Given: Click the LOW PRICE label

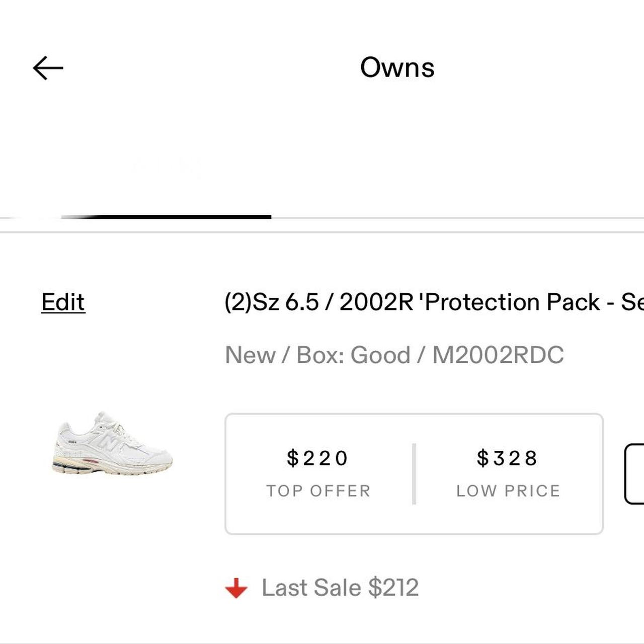Looking at the screenshot, I should (x=508, y=491).
